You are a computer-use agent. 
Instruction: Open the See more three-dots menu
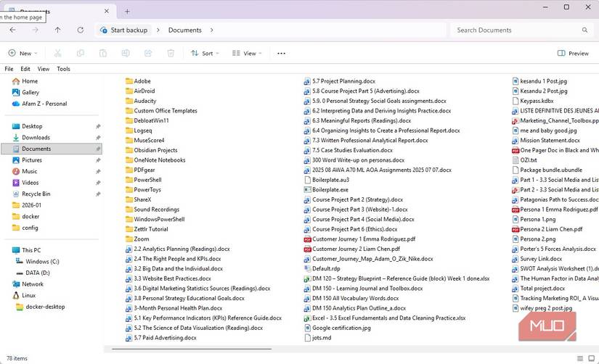pos(281,54)
